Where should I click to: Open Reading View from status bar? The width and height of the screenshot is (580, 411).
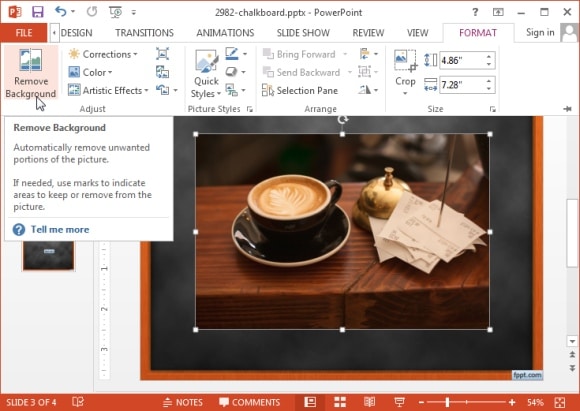(369, 402)
